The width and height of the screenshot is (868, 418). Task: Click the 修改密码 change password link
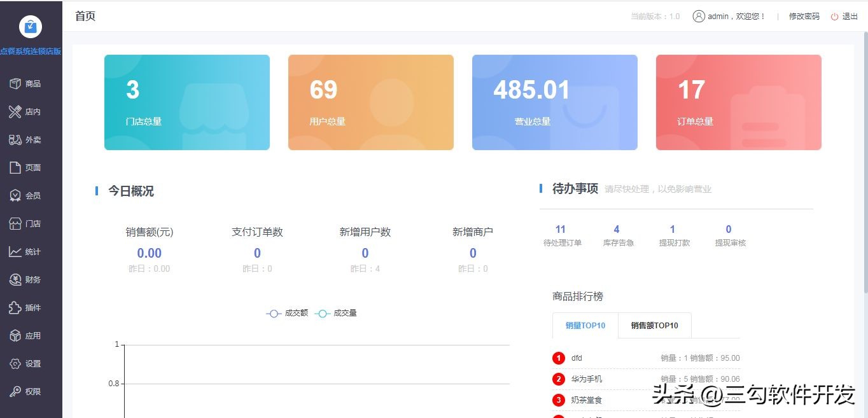803,16
